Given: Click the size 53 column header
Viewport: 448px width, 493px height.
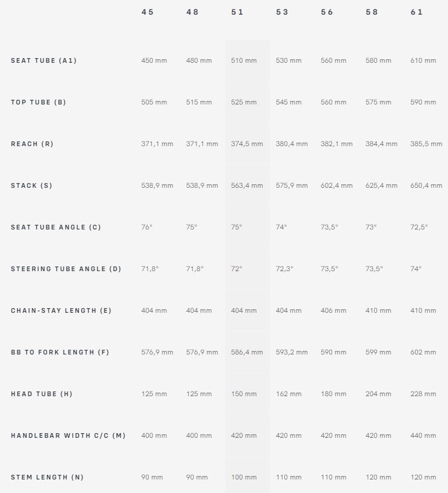Looking at the screenshot, I should (282, 12).
